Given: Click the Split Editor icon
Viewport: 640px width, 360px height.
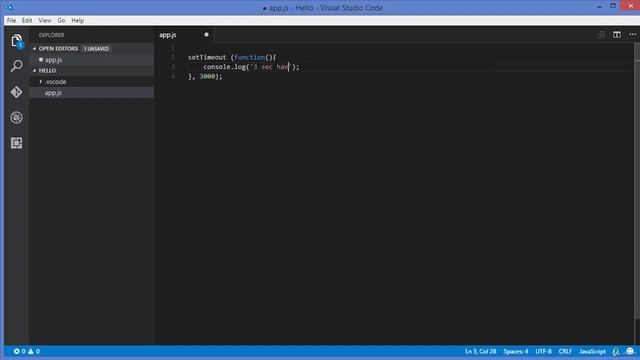Looking at the screenshot, I should 617,35.
